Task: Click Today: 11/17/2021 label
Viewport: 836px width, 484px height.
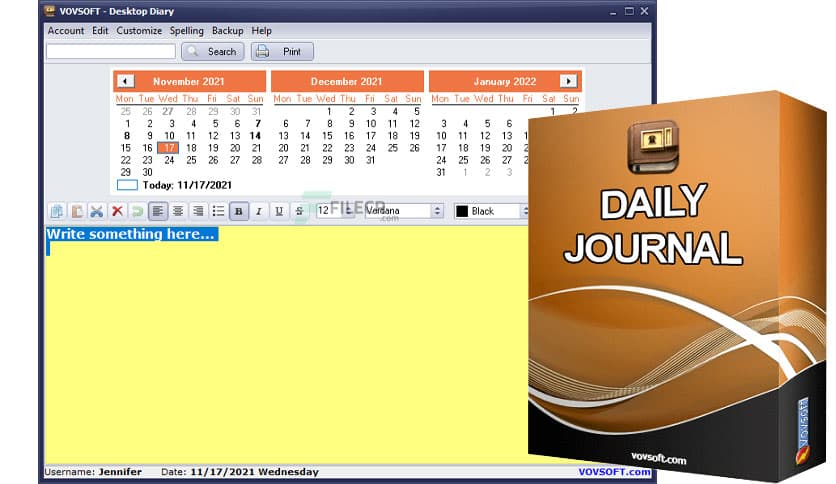Action: [187, 185]
